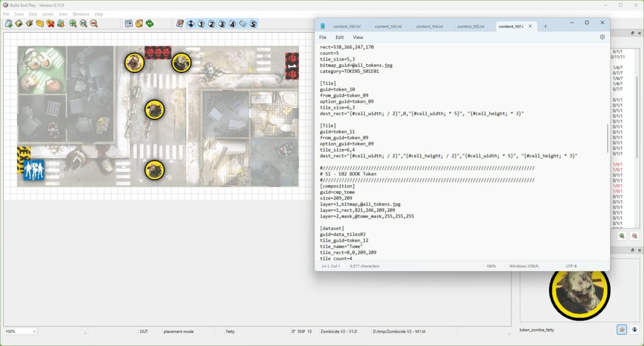Click the diamond icon at bottom right corner

coord(635,330)
